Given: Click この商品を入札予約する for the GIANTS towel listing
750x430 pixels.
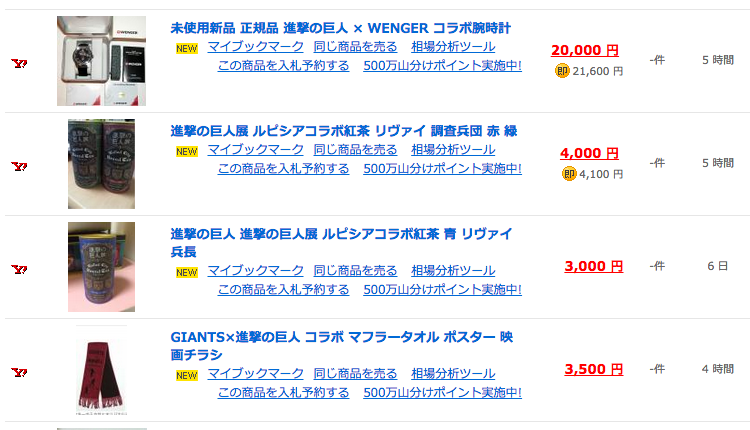Looking at the screenshot, I should click(x=283, y=393).
